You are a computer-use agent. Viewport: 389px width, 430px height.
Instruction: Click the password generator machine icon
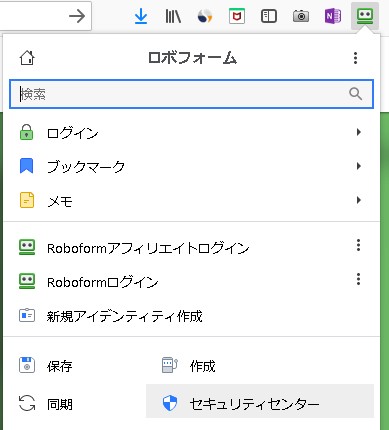(170, 365)
